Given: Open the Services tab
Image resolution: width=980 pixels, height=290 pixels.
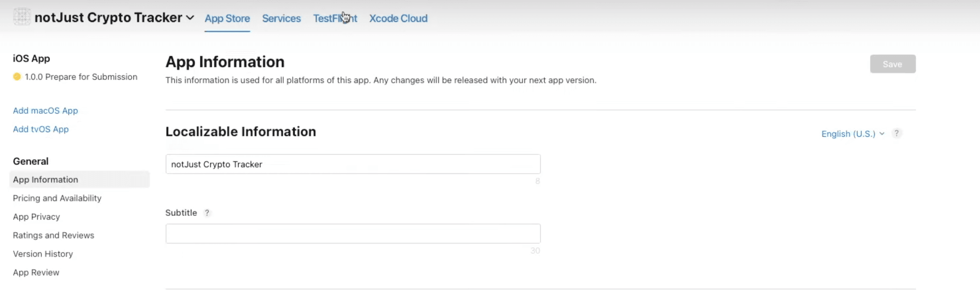Looking at the screenshot, I should [281, 19].
